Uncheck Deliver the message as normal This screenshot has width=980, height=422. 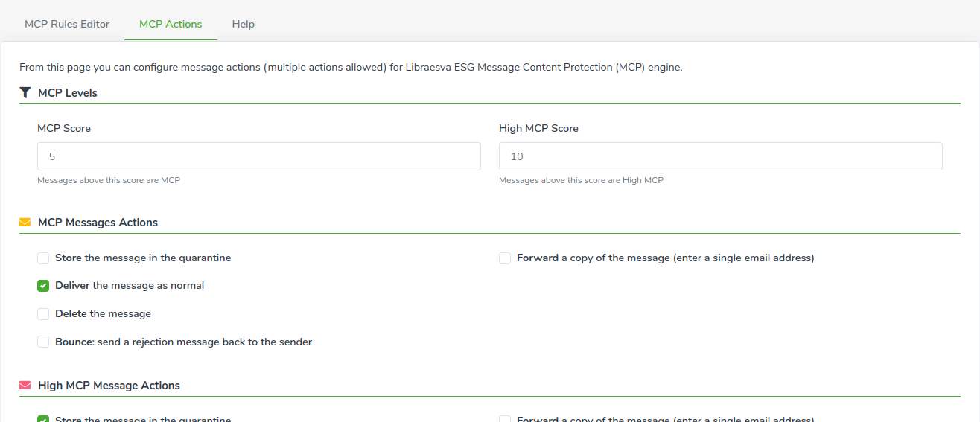pos(43,286)
